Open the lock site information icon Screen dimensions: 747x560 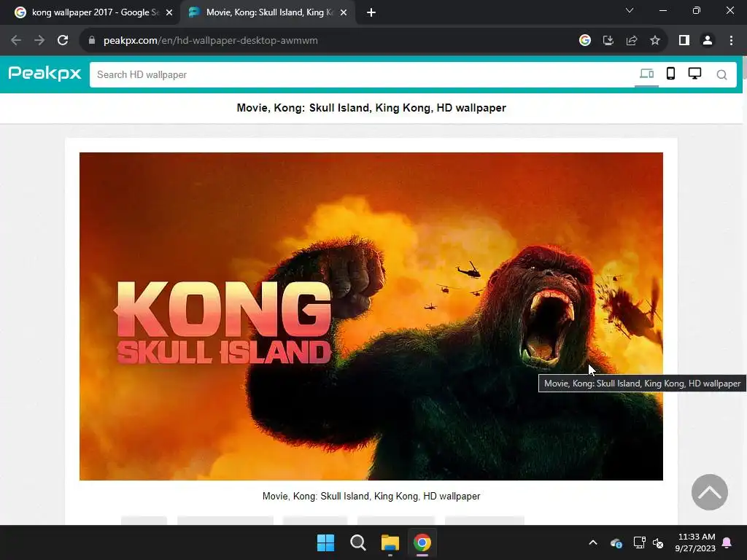click(x=92, y=41)
